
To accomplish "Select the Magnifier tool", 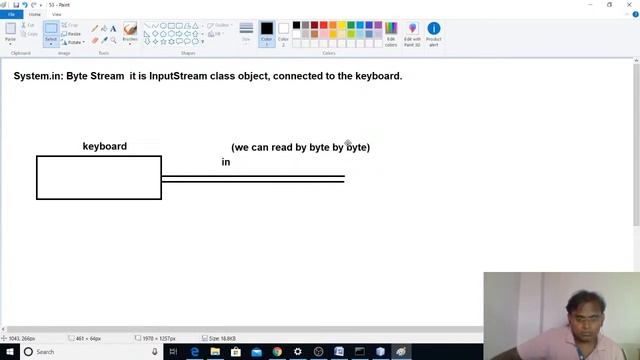I will click(113, 40).
